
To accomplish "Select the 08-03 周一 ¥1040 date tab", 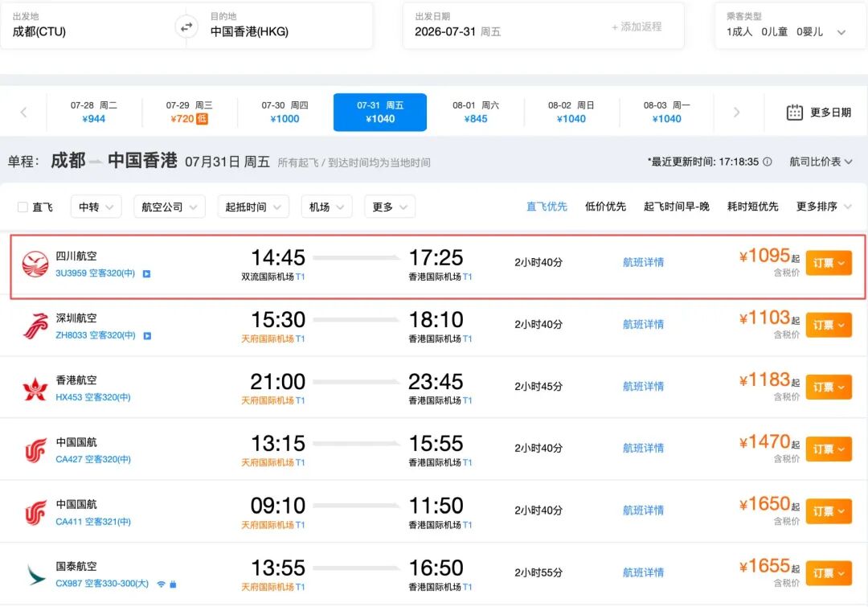I will 666,112.
